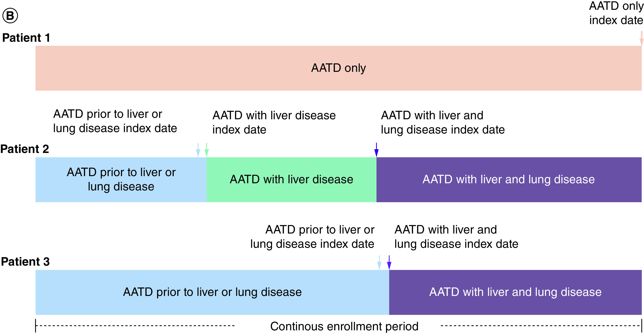Click Patient 2's green liver disease arrow
This screenshot has height=333, width=644.
pos(206,150)
